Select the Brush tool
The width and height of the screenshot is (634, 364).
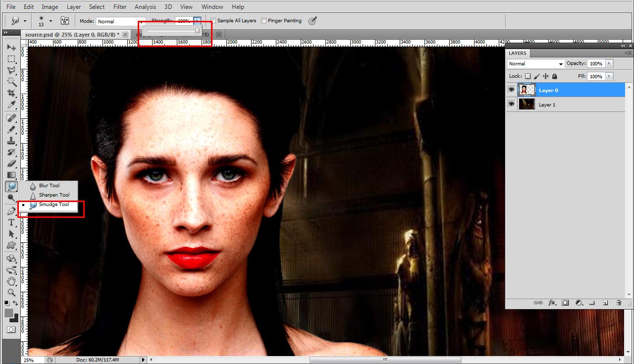(11, 129)
